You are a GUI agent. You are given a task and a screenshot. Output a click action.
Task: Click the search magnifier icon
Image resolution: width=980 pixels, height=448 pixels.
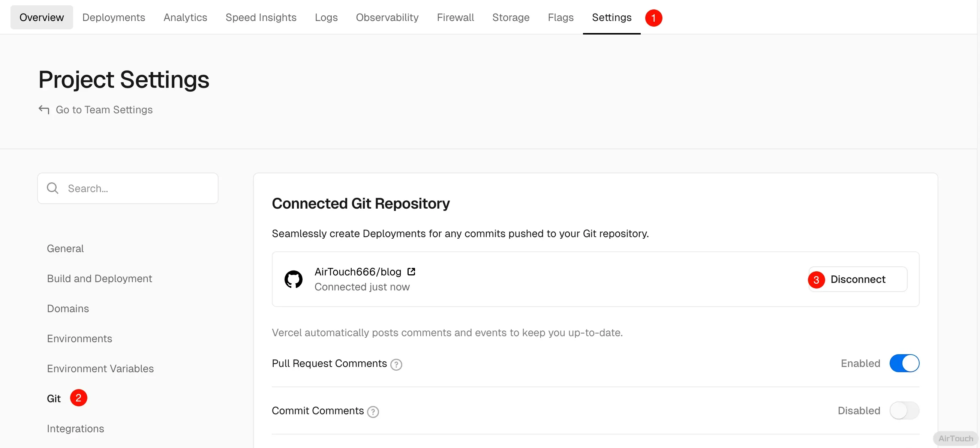click(x=52, y=188)
